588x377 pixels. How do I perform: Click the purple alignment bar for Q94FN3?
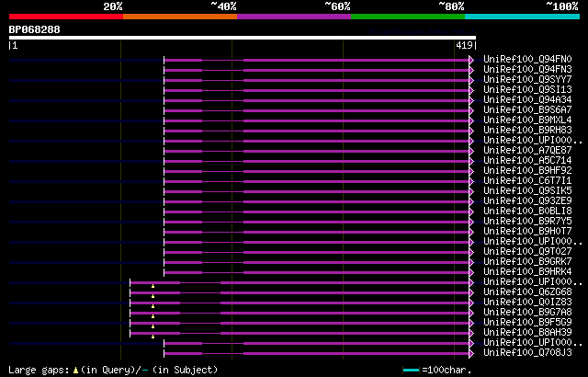(x=316, y=70)
